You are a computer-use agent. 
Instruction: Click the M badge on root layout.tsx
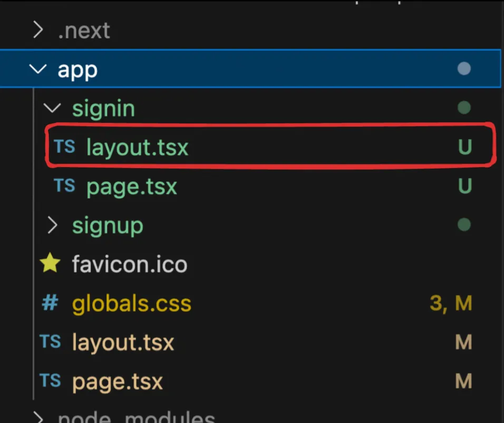coord(463,342)
